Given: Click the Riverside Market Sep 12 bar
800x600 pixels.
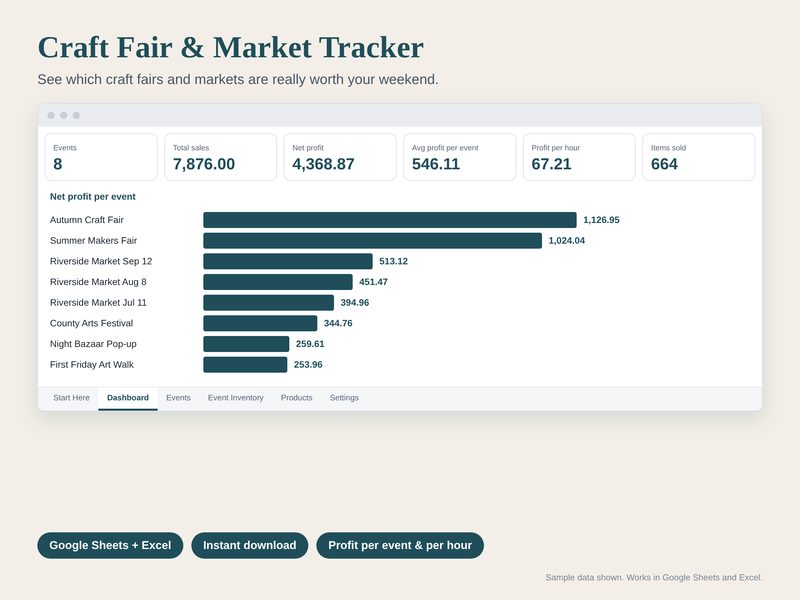Looking at the screenshot, I should pos(288,261).
